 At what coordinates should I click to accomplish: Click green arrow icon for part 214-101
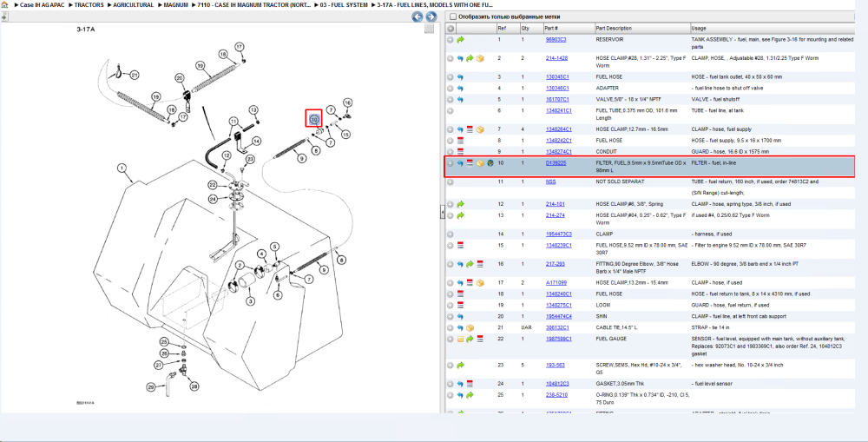461,204
